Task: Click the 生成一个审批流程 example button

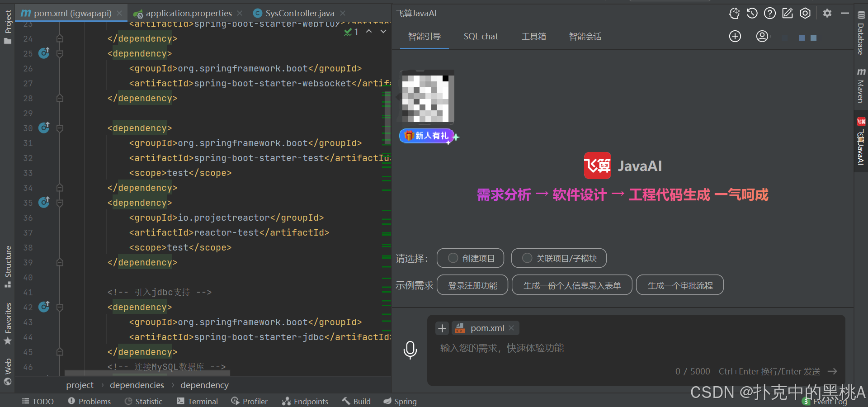Action: click(680, 285)
